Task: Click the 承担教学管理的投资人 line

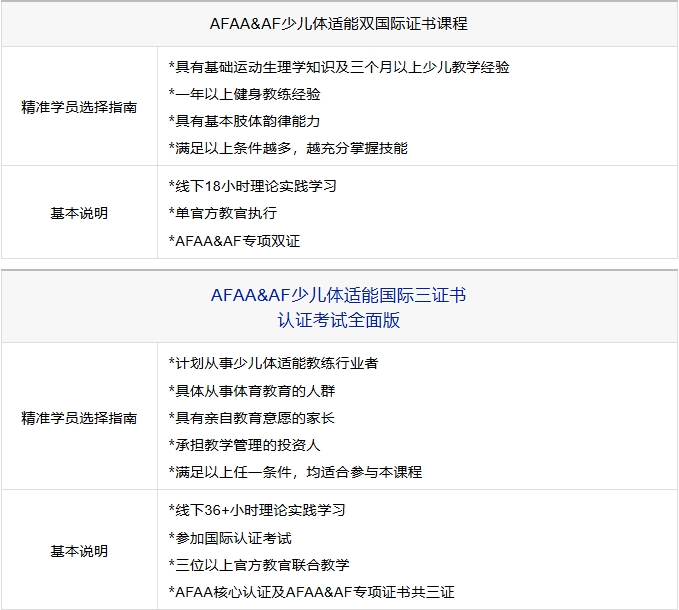Action: [245, 445]
